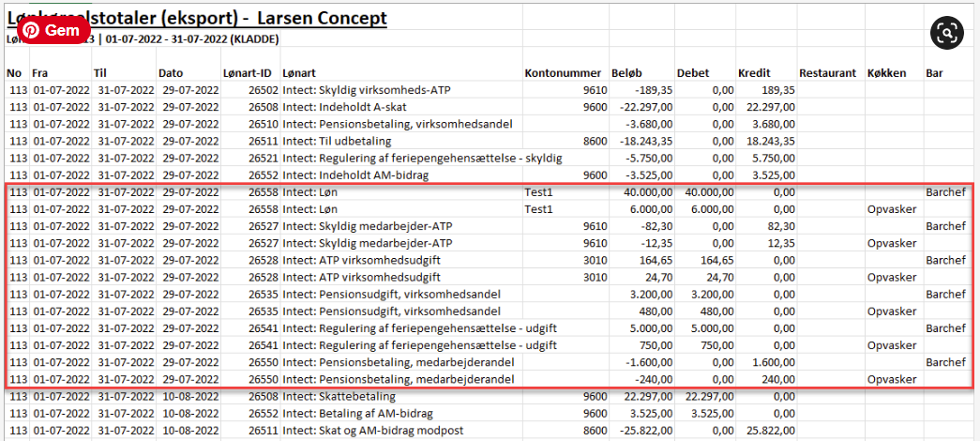Screen dimensions: 980x441
Task: Select the Kontonummer 9610 for Skyldig virksomheds-ATP
Action: click(595, 90)
